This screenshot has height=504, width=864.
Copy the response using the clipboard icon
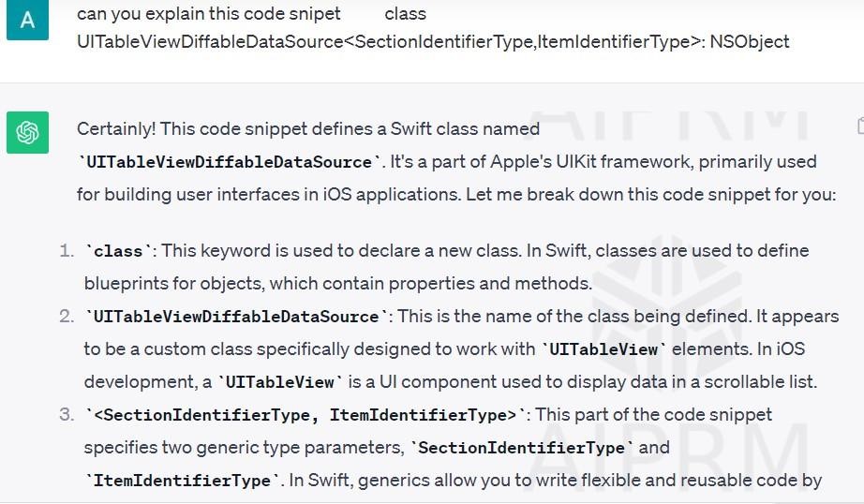[860, 126]
